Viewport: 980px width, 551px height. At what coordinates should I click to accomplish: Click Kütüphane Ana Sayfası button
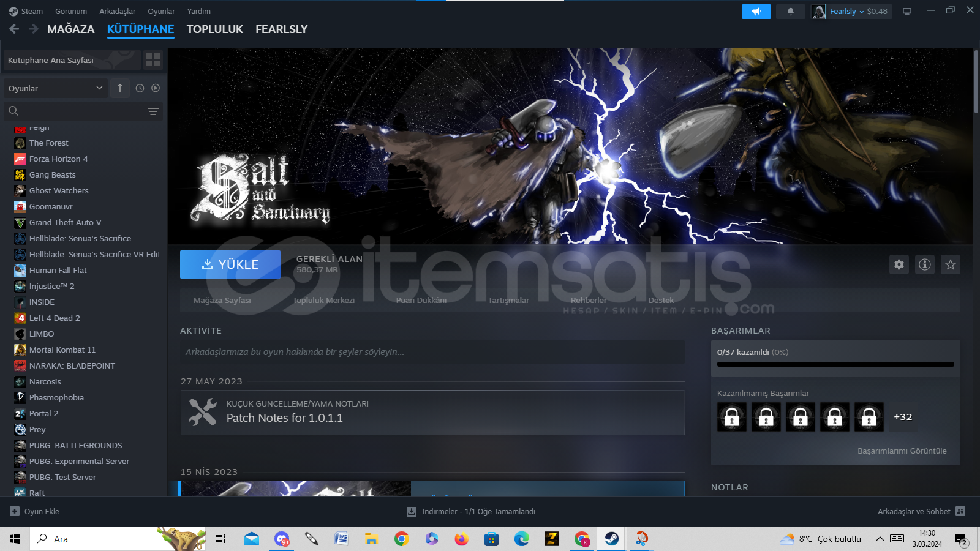[x=72, y=60]
